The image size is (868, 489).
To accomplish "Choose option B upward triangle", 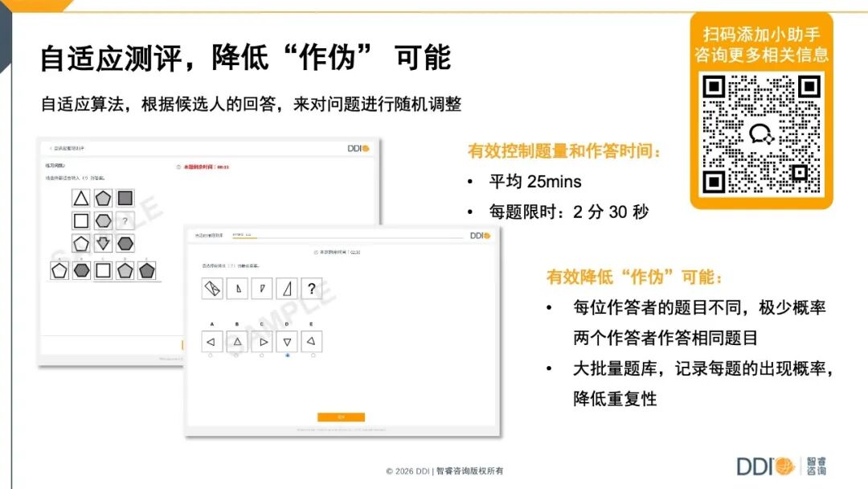I will 237,342.
